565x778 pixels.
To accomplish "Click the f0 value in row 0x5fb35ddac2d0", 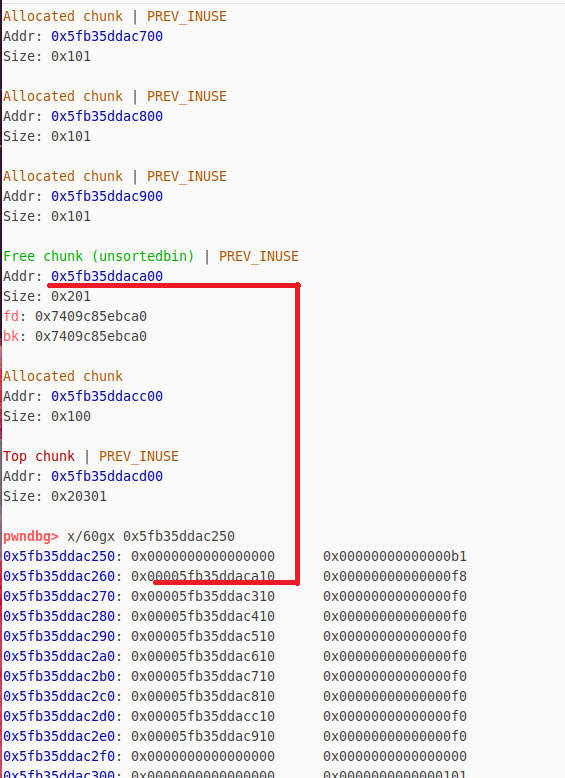I will [395, 716].
